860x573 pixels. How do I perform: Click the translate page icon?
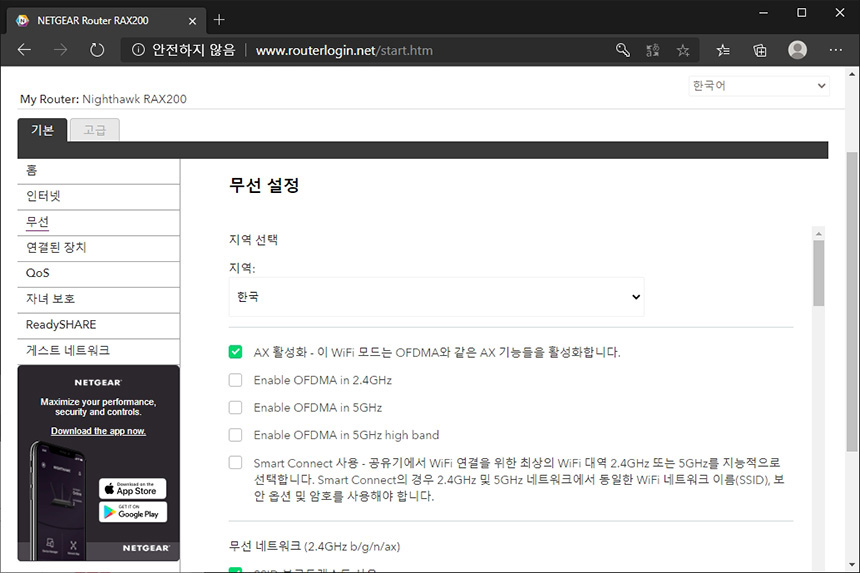(x=653, y=50)
